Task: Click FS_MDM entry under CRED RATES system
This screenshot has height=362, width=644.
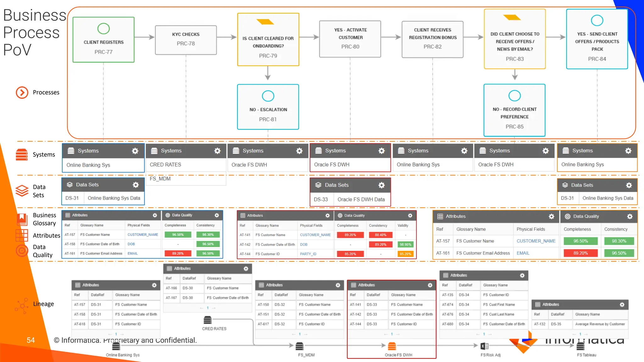Action: coord(160,179)
